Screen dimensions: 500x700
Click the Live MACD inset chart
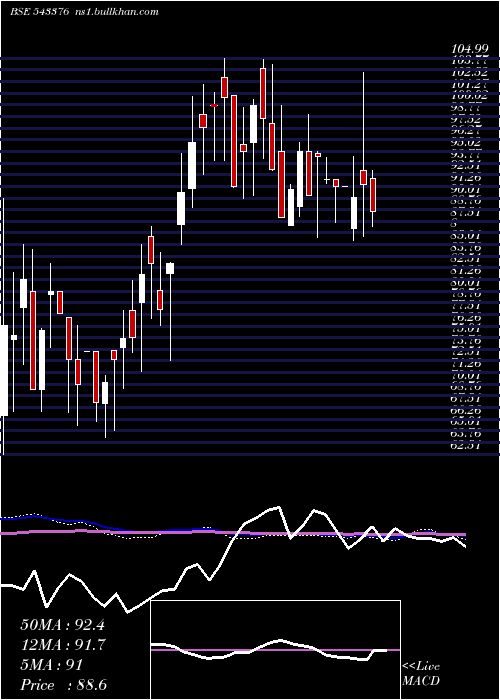275,650
